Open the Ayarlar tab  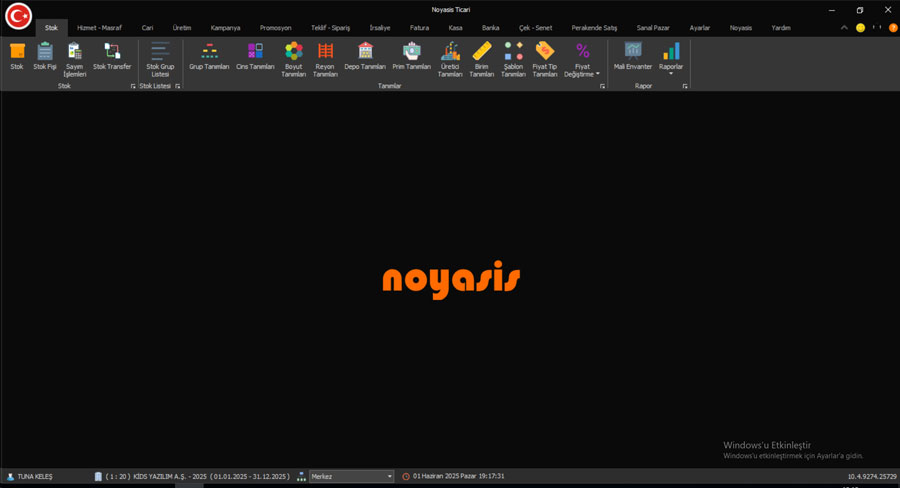click(x=700, y=28)
